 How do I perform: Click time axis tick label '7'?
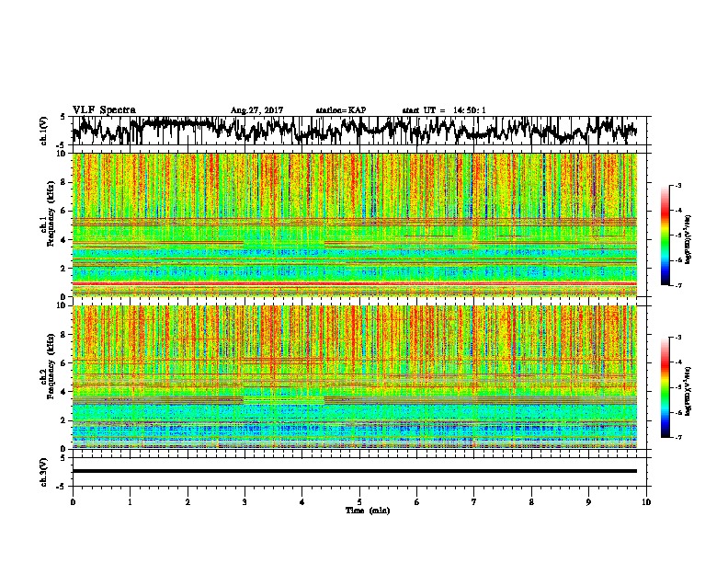[x=474, y=501]
